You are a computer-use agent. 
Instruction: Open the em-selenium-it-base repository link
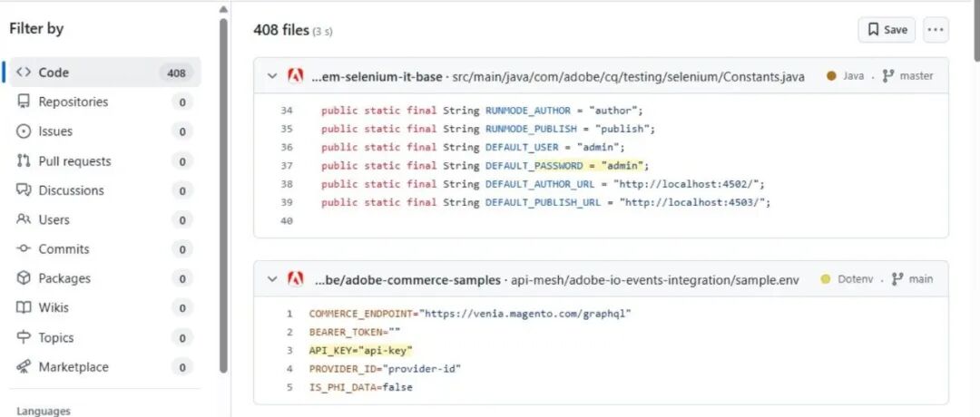pyautogui.click(x=377, y=77)
